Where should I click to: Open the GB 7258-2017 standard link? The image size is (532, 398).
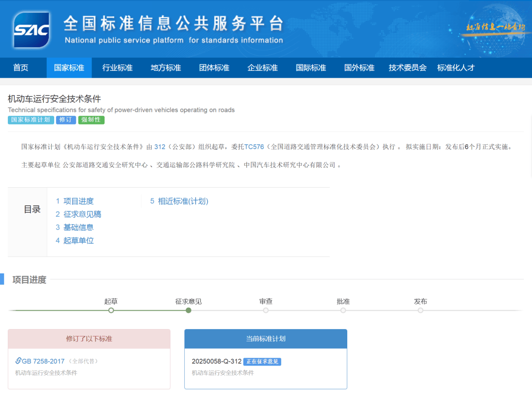pos(43,362)
